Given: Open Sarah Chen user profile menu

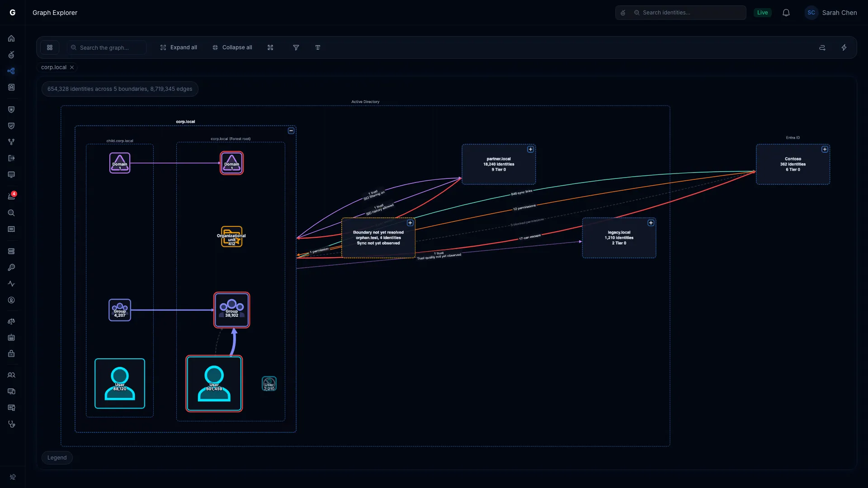Looking at the screenshot, I should click(831, 13).
